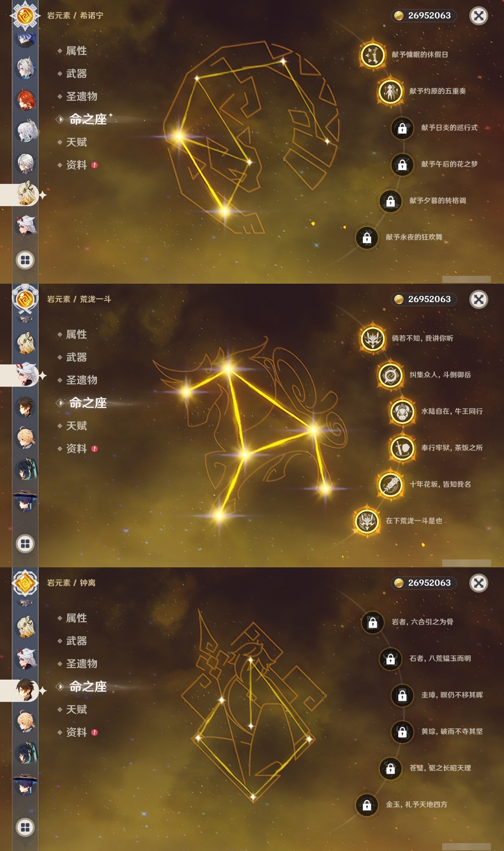Open the 献予灼原的五重奏 constellation node
Screen dimensions: 504x851
390,91
